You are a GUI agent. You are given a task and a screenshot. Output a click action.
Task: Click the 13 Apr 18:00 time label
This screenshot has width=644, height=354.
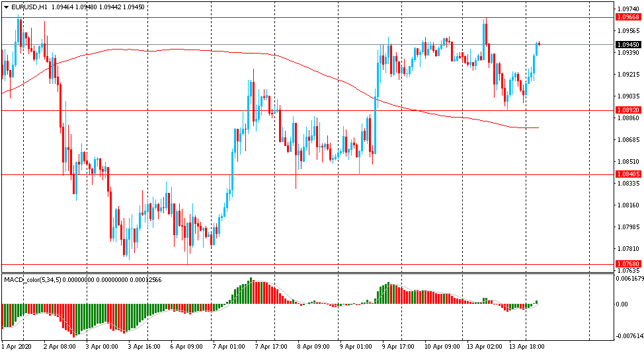[x=526, y=347]
